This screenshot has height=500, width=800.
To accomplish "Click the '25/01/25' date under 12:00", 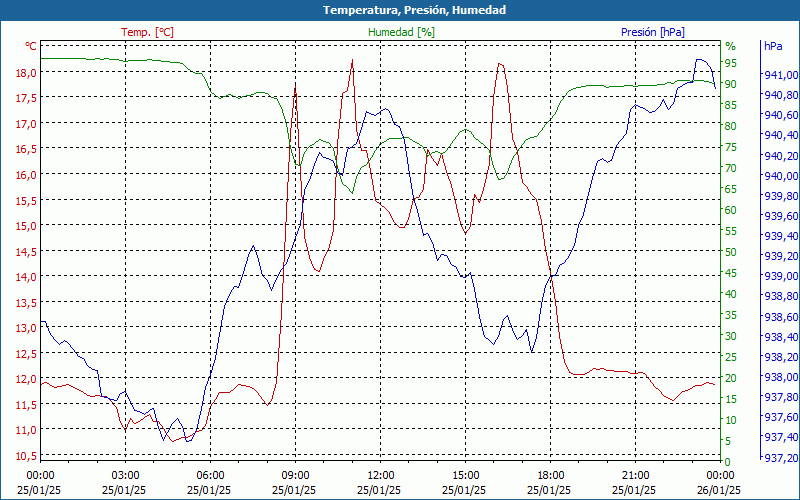I will pos(379,490).
